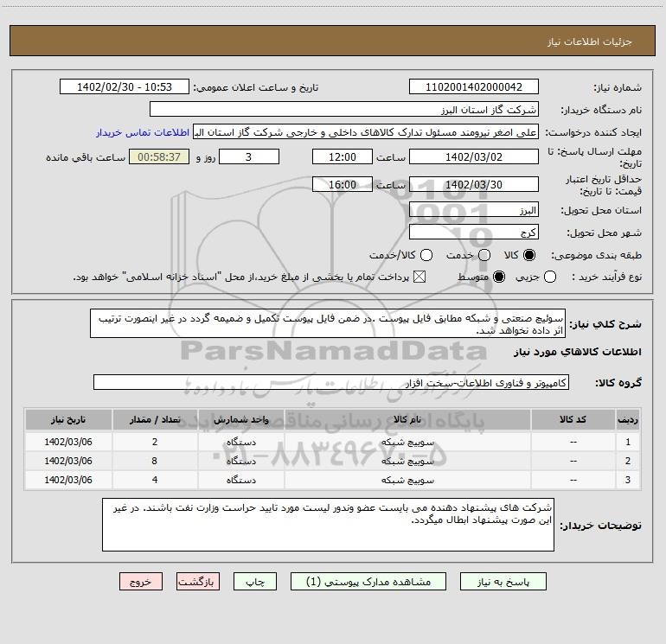
Task: Click quantity 8 in row 2
Action: click(155, 461)
